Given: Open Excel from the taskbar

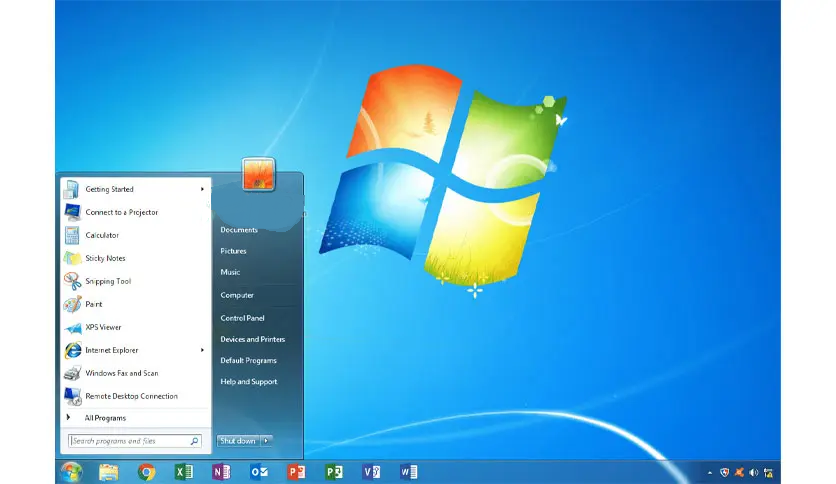Looking at the screenshot, I should click(184, 471).
